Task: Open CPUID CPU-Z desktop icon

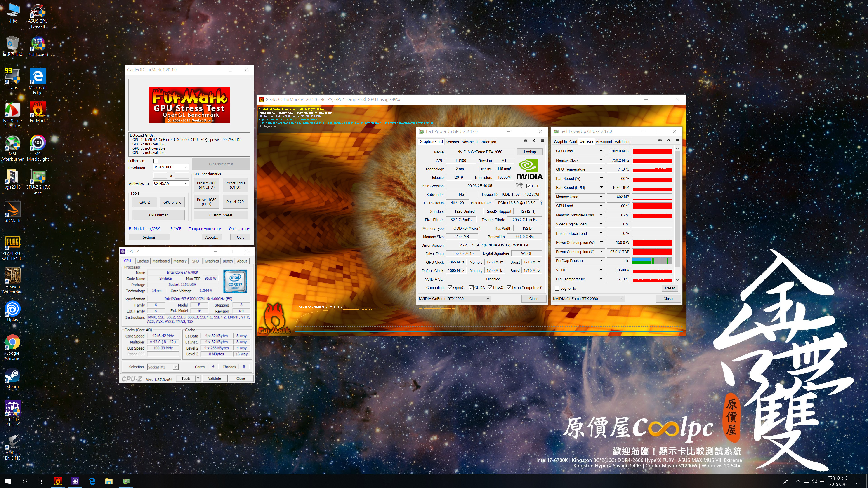Action: point(12,414)
